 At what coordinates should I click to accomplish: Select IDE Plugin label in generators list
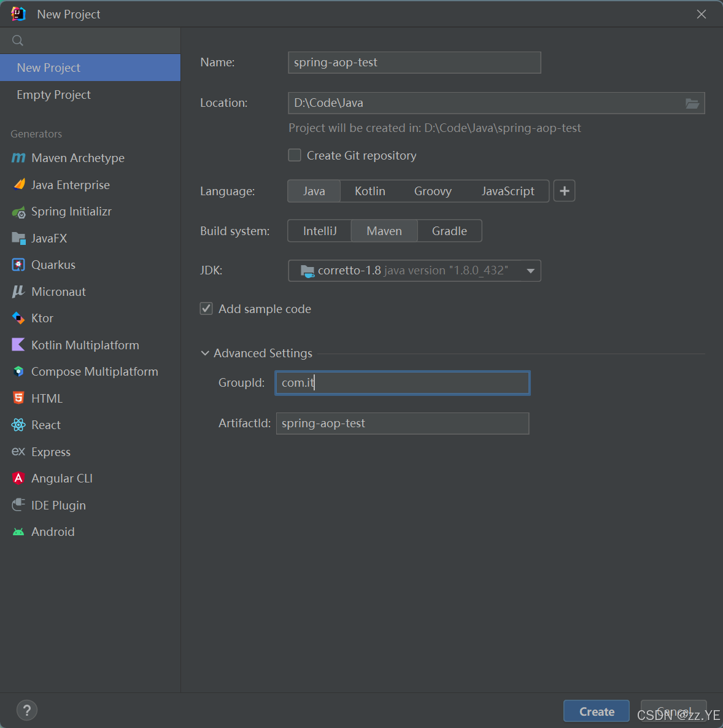click(x=58, y=505)
